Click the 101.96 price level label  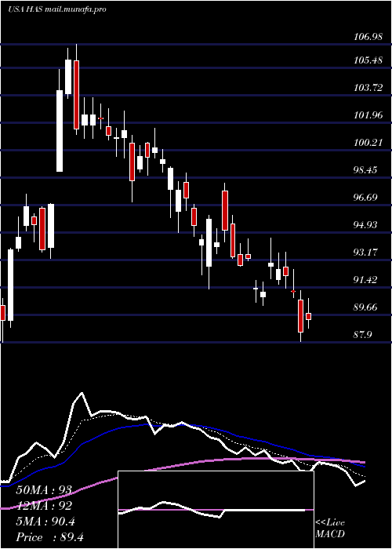click(x=368, y=115)
